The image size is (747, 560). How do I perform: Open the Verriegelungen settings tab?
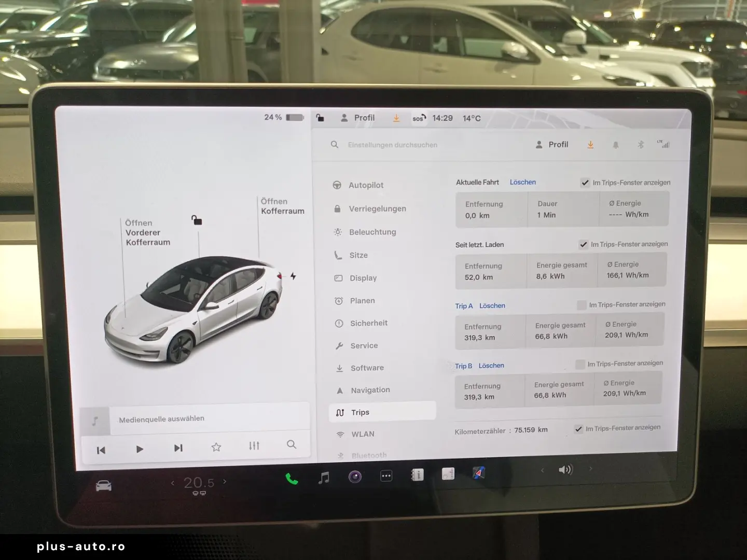(x=378, y=208)
